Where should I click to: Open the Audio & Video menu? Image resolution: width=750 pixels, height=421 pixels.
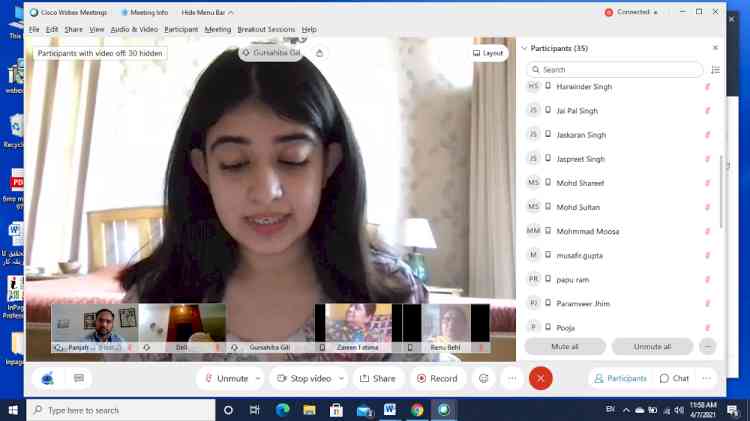click(x=134, y=29)
